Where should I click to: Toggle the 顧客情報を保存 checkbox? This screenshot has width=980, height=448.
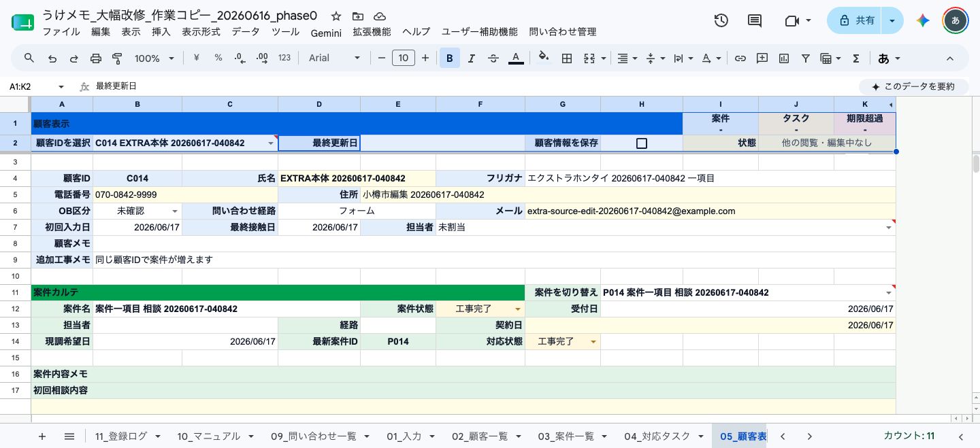(641, 143)
